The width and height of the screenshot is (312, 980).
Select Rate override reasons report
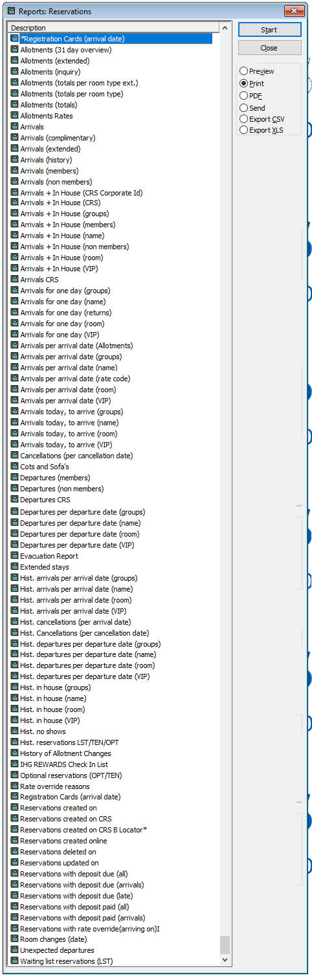coord(54,786)
